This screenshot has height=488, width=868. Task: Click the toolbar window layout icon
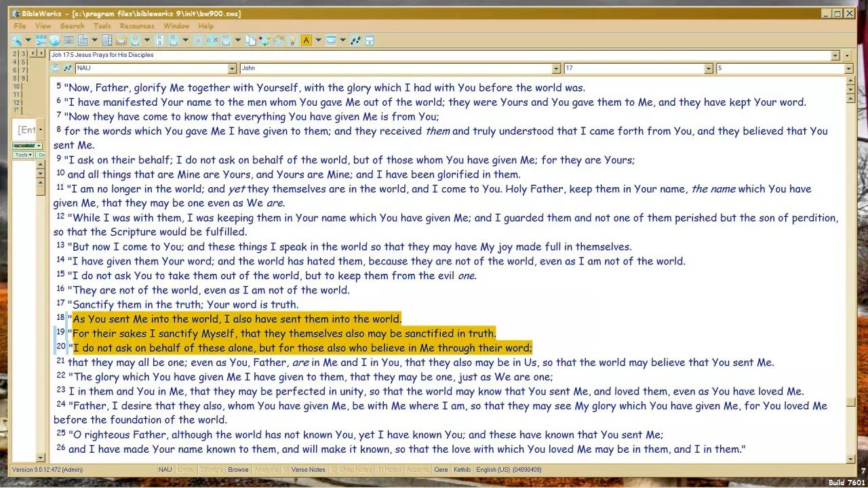[330, 40]
